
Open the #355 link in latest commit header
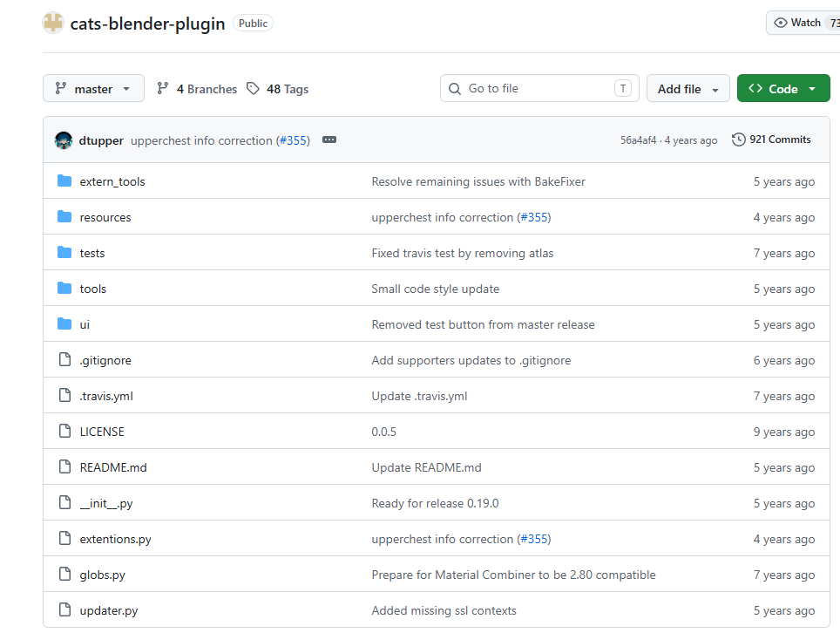point(295,140)
